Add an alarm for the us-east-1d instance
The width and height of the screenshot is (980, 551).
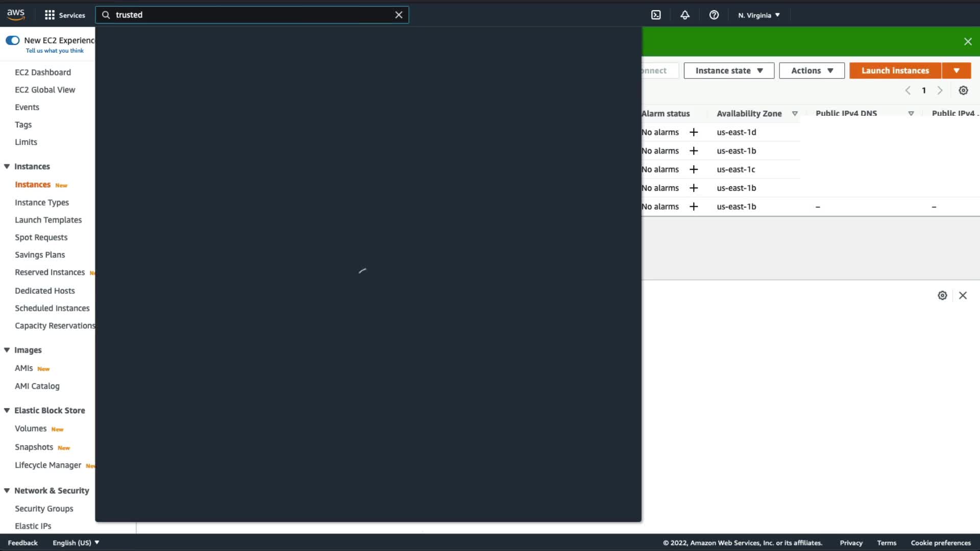pos(694,132)
